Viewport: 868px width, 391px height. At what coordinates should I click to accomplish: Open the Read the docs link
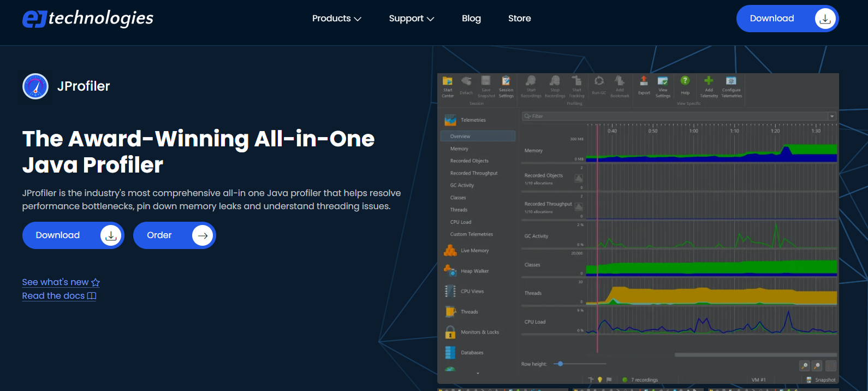coord(59,296)
